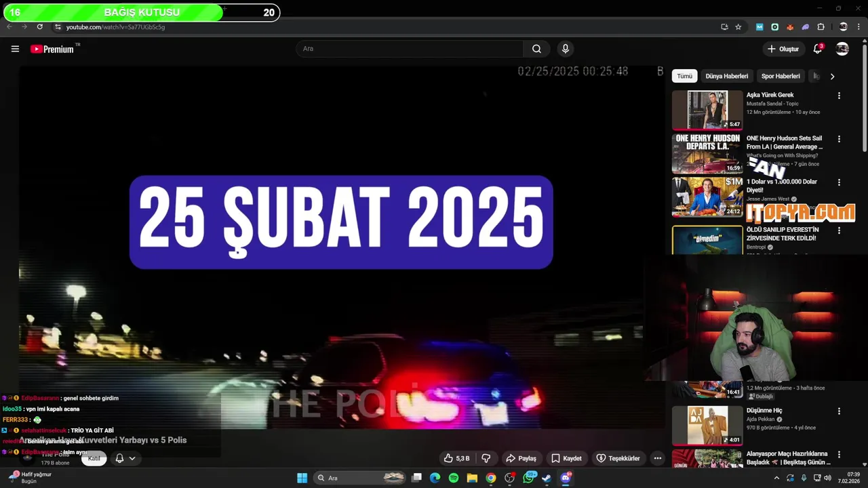Start voice search with the microphone icon
868x488 pixels.
tap(565, 49)
